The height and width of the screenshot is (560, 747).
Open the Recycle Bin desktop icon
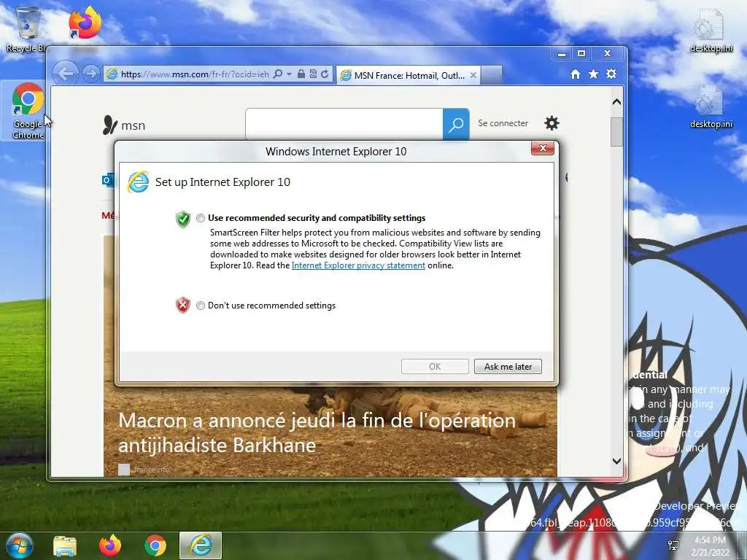(27, 29)
